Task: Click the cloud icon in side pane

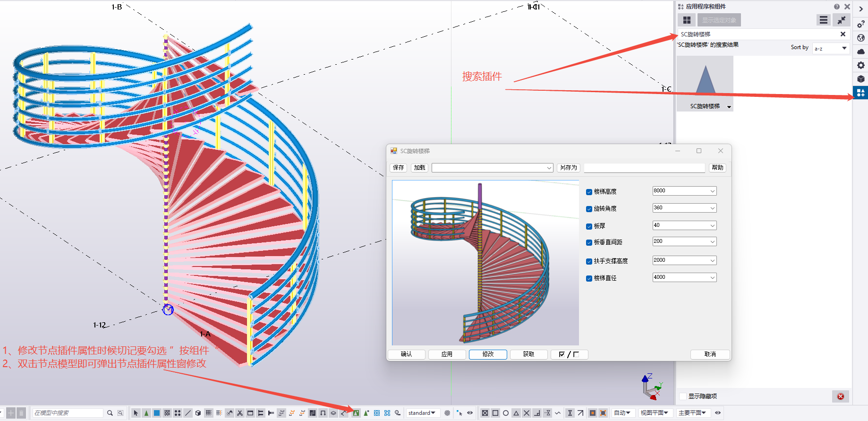Action: point(860,52)
